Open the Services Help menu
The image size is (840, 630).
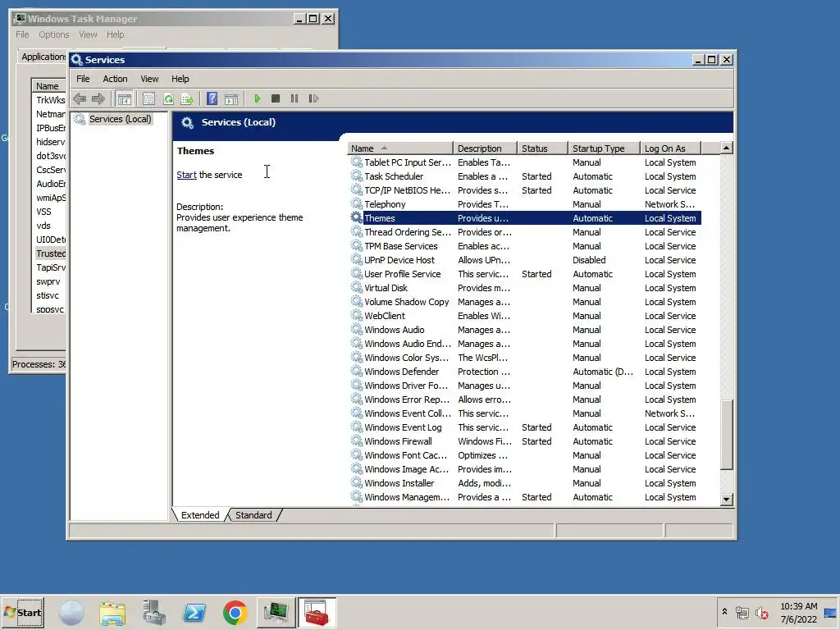point(180,79)
